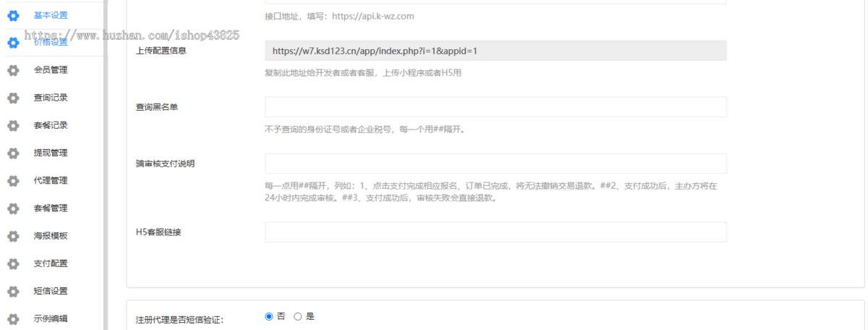The width and height of the screenshot is (868, 330).
Task: Open 套餐记录 in the sidebar
Action: 51,125
